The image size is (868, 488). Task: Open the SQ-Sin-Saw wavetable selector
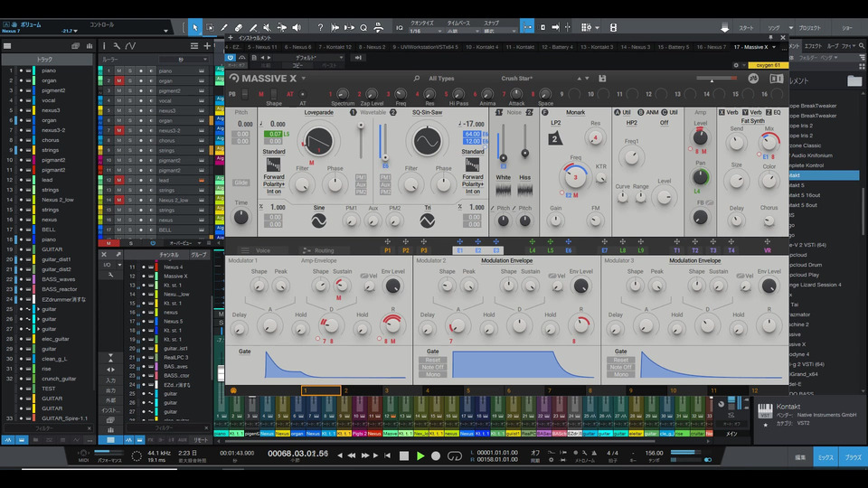pyautogui.click(x=427, y=112)
